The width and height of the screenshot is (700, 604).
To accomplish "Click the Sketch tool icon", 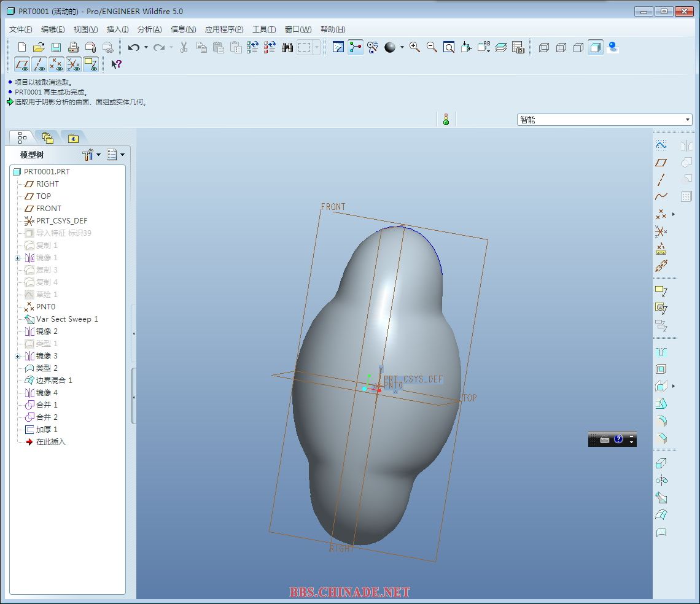I will tap(661, 145).
